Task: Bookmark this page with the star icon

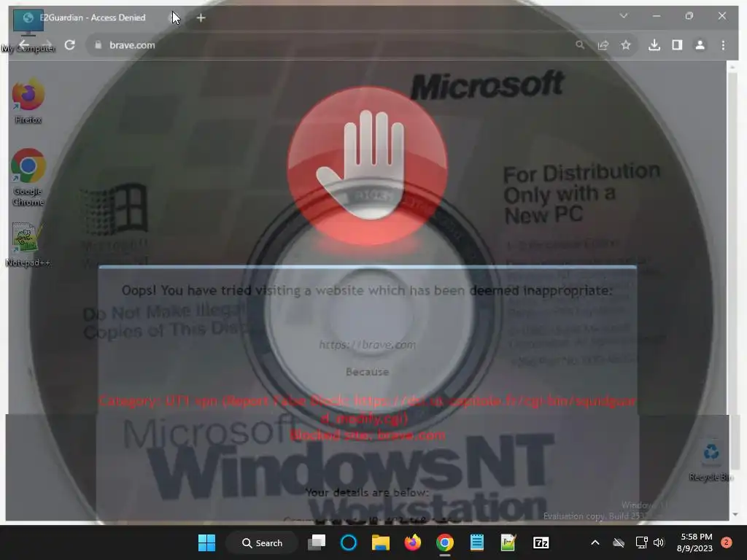Action: coord(625,44)
